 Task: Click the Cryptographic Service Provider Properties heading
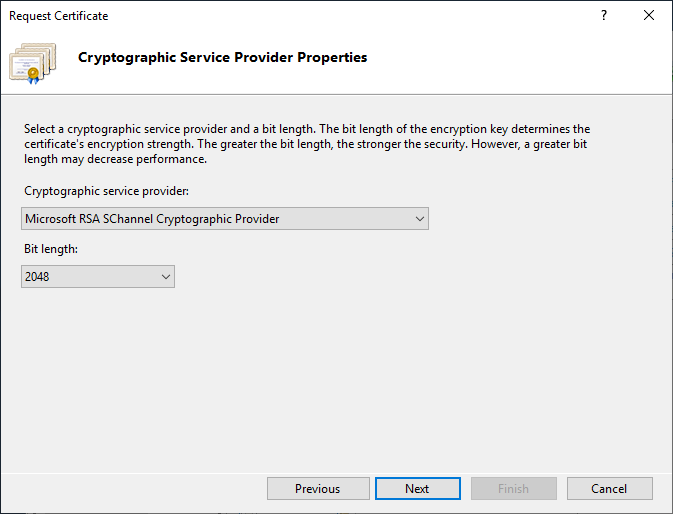coord(222,58)
